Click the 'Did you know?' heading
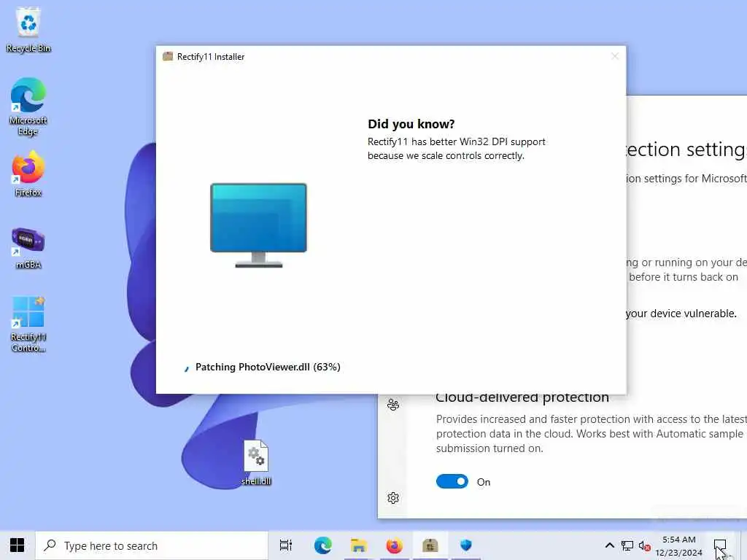The width and height of the screenshot is (747, 560). (x=411, y=124)
